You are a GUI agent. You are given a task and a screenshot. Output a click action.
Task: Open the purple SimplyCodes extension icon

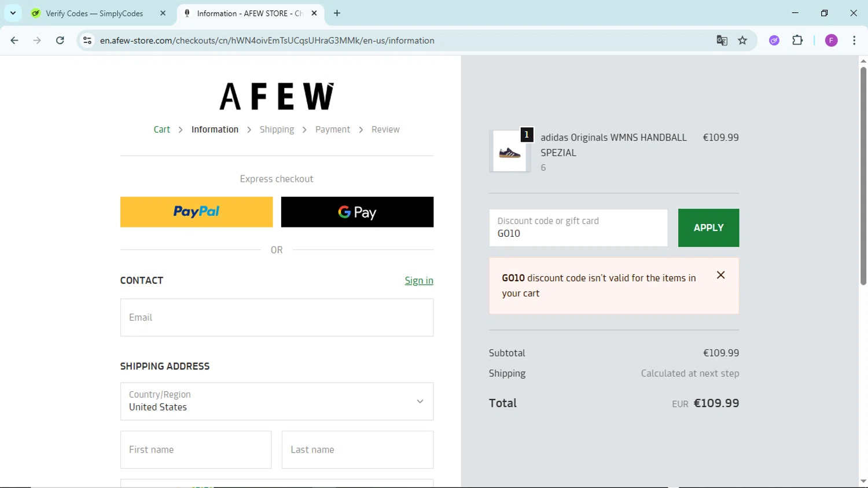(x=774, y=41)
